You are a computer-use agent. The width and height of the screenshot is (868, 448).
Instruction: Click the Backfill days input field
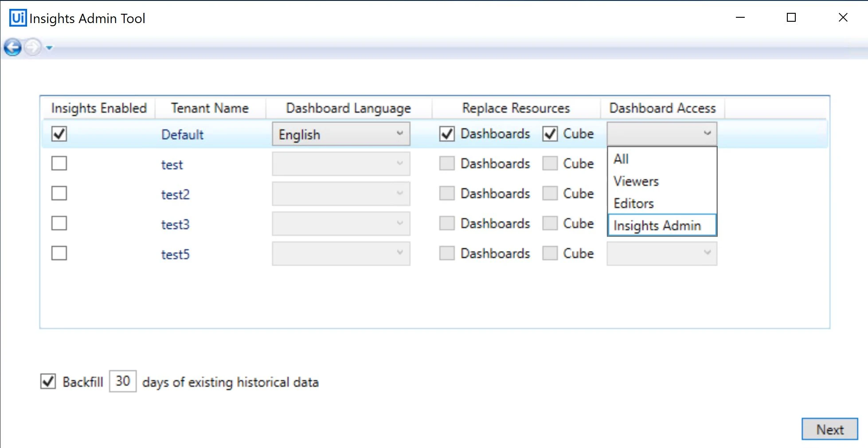123,381
